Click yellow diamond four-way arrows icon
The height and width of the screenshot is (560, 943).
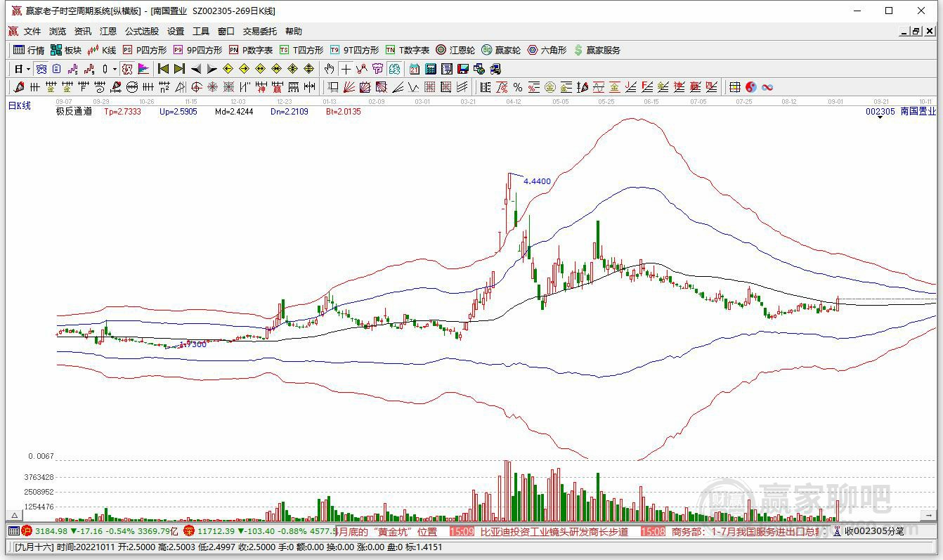308,69
